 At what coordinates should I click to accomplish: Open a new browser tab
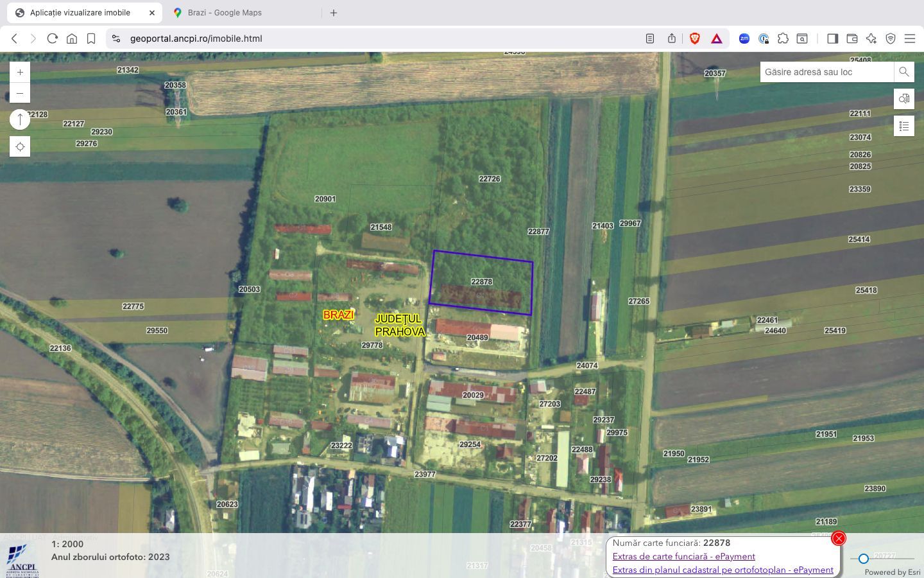(333, 12)
